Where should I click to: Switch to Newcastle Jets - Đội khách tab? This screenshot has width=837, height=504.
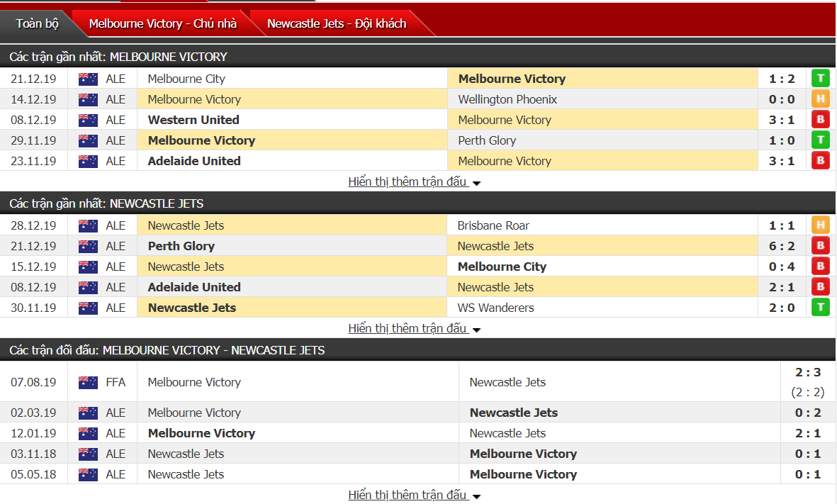coord(337,23)
